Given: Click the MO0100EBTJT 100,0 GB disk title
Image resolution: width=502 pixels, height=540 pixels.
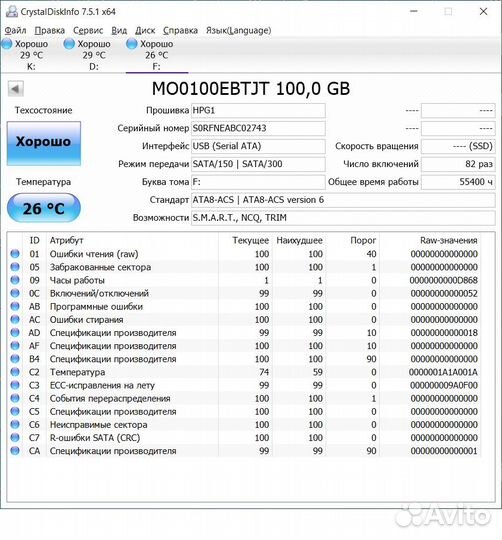Looking at the screenshot, I should (251, 89).
